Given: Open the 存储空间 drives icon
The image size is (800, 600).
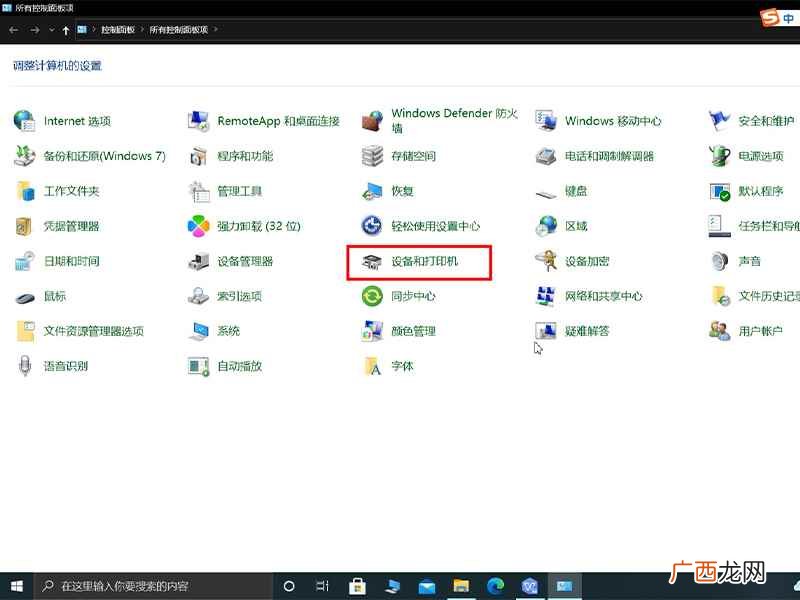Looking at the screenshot, I should pyautogui.click(x=372, y=156).
